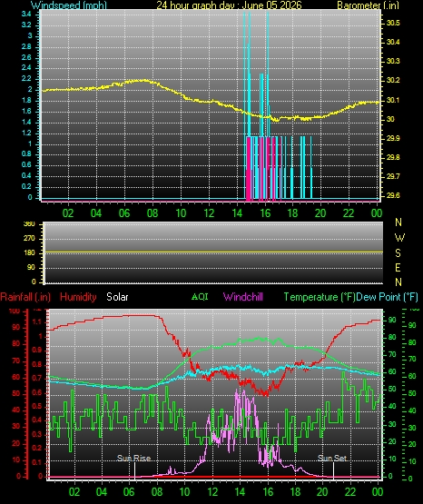Click the Windspeed (mph) axis title

[69, 5]
